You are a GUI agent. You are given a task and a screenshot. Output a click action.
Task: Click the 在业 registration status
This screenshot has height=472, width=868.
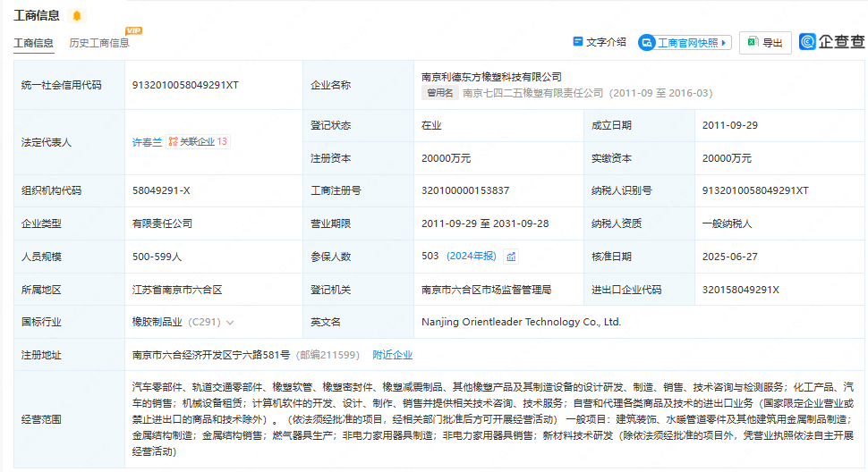click(431, 125)
